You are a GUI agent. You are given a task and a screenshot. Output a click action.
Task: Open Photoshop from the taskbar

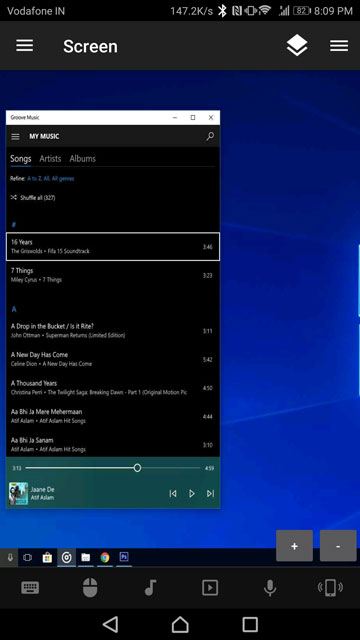tap(124, 557)
